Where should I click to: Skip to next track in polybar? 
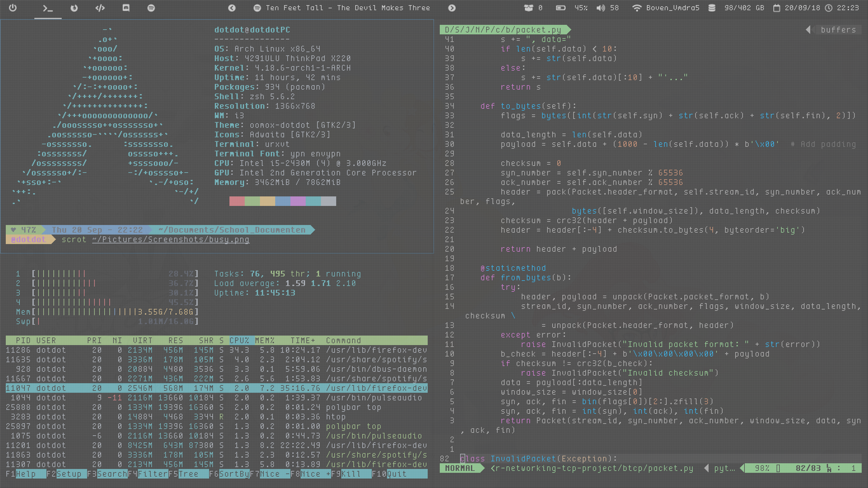tap(452, 8)
